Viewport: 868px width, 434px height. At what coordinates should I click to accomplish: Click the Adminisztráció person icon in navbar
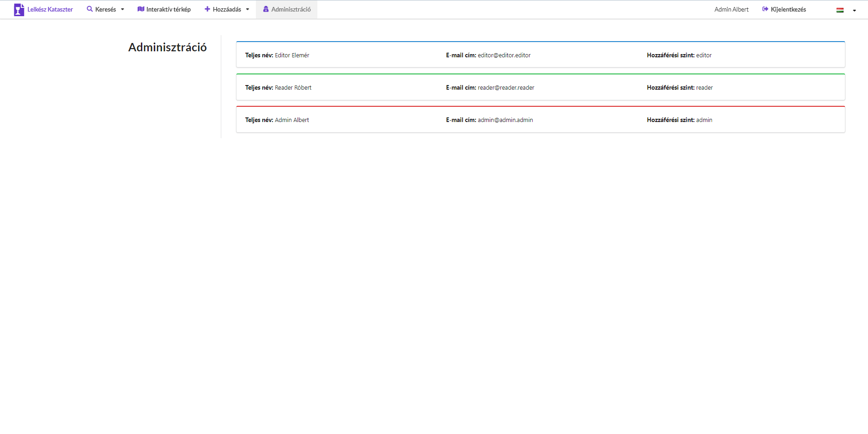coord(266,9)
